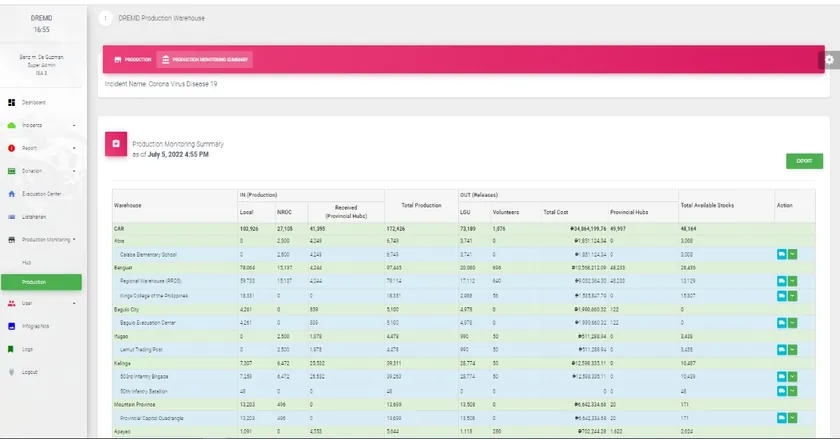Select the green Production sidebar item
Viewport: 840px width, 439px height.
point(41,282)
